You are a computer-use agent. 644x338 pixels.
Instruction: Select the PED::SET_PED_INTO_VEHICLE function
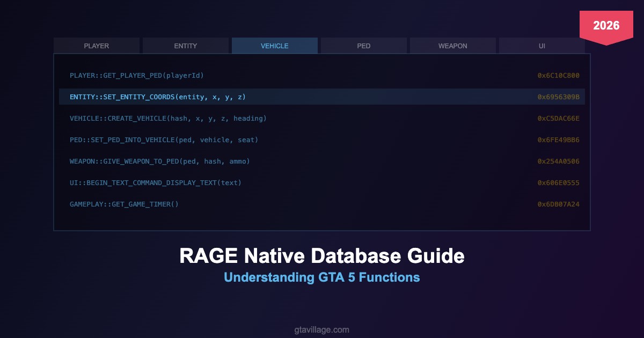[164, 140]
